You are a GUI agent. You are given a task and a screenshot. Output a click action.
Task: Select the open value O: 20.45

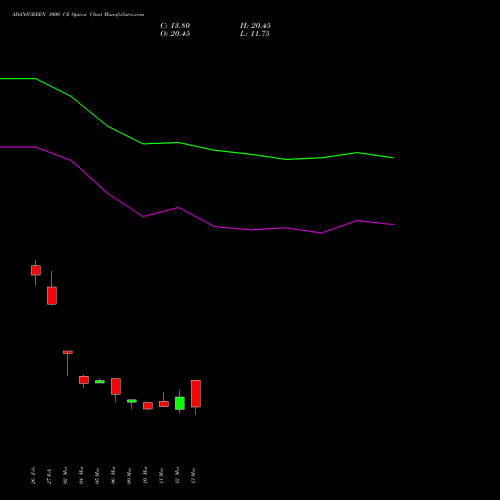click(x=175, y=34)
